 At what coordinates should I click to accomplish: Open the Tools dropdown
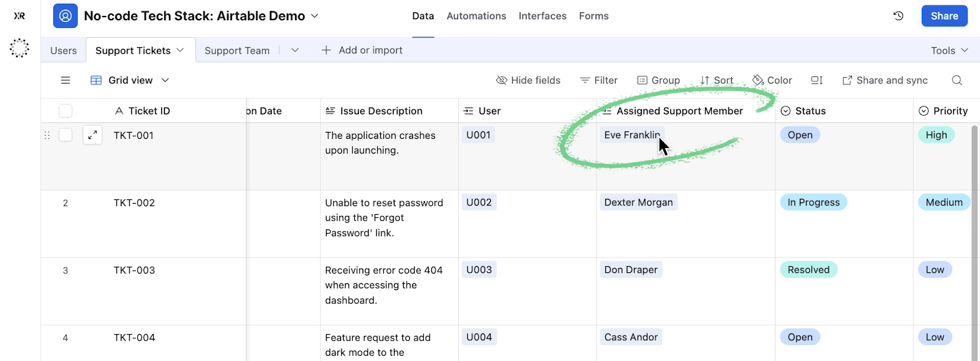[x=950, y=50]
